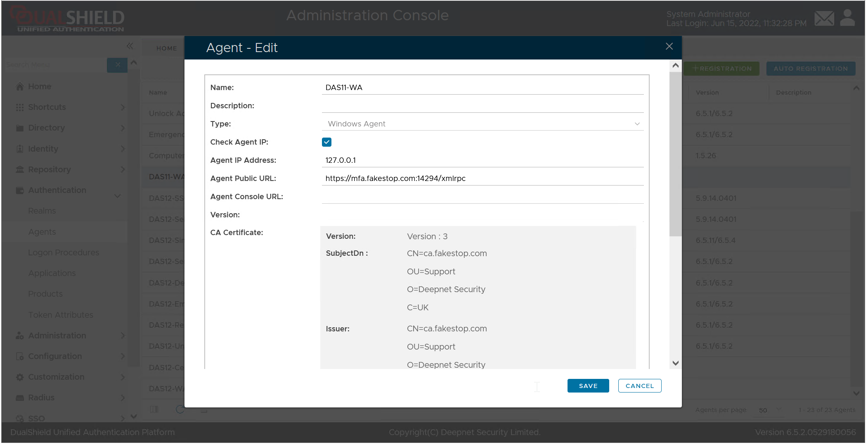868x445 pixels.
Task: Click the column chooser icon below table
Action: pos(154,409)
